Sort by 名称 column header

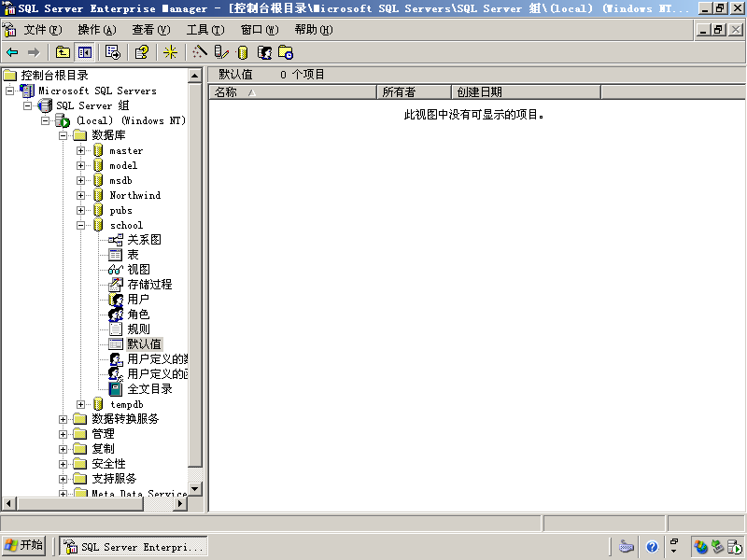point(292,91)
